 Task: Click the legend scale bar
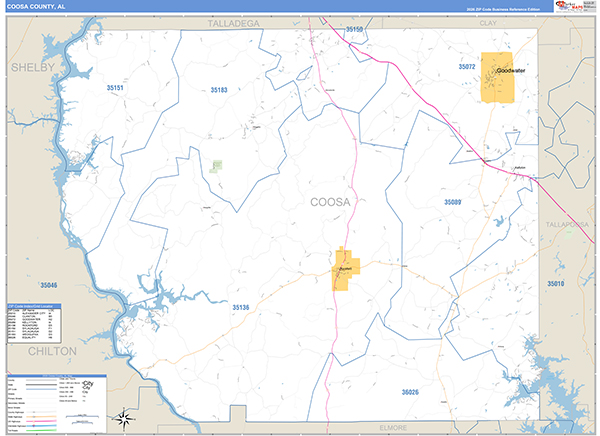coord(82,417)
